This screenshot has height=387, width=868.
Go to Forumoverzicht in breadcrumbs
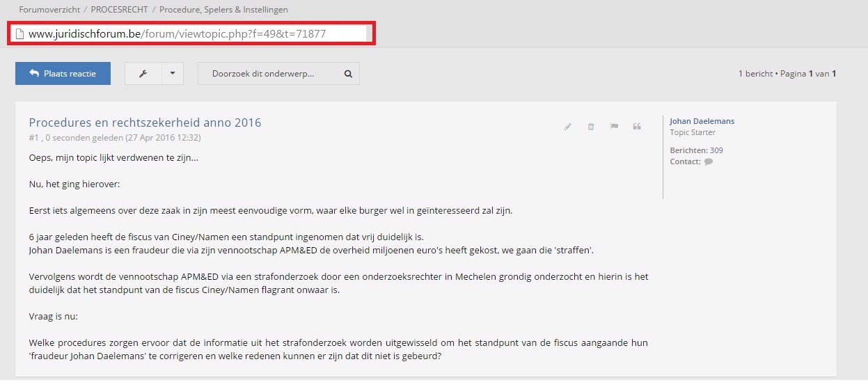[x=48, y=10]
